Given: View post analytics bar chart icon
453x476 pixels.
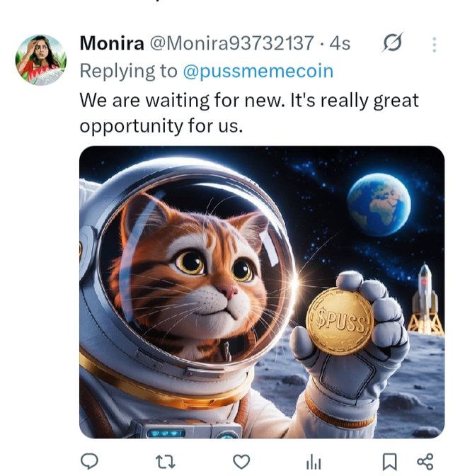Looking at the screenshot, I should coord(314,463).
